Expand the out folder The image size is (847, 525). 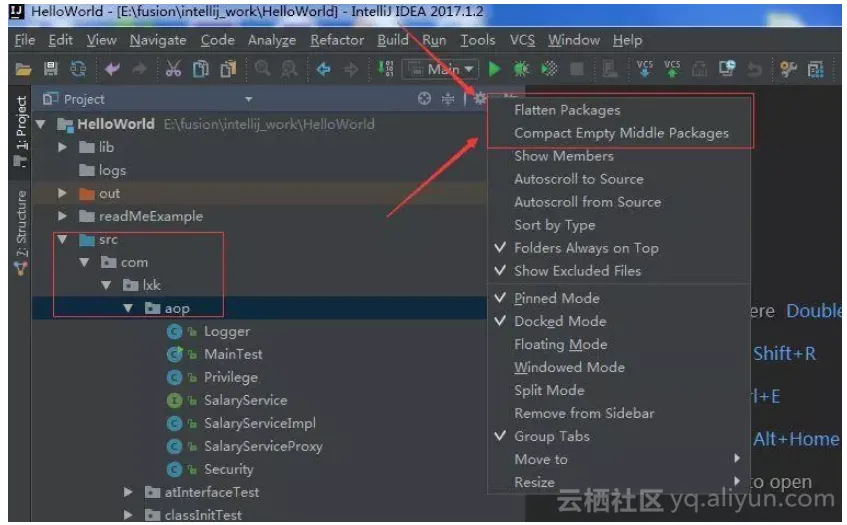(x=62, y=193)
